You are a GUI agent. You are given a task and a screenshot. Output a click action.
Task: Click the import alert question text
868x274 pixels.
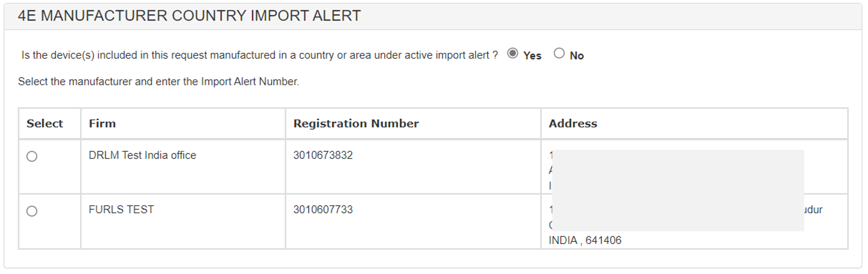coord(259,55)
